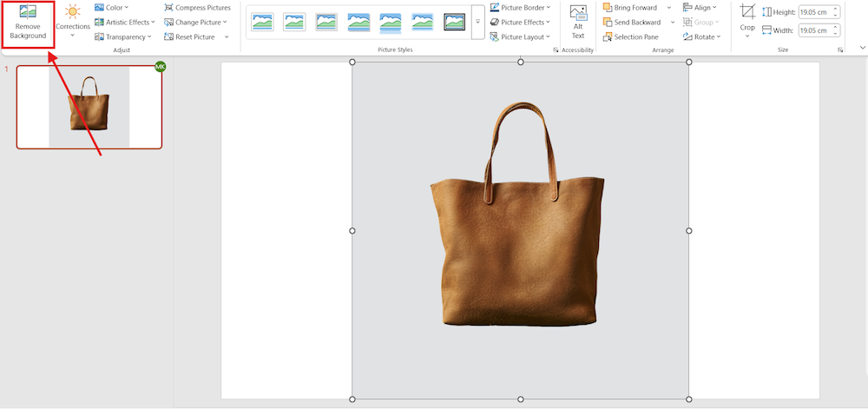Open the Picture Effects dropdown
Viewport: 868px width, 409px height.
[520, 22]
